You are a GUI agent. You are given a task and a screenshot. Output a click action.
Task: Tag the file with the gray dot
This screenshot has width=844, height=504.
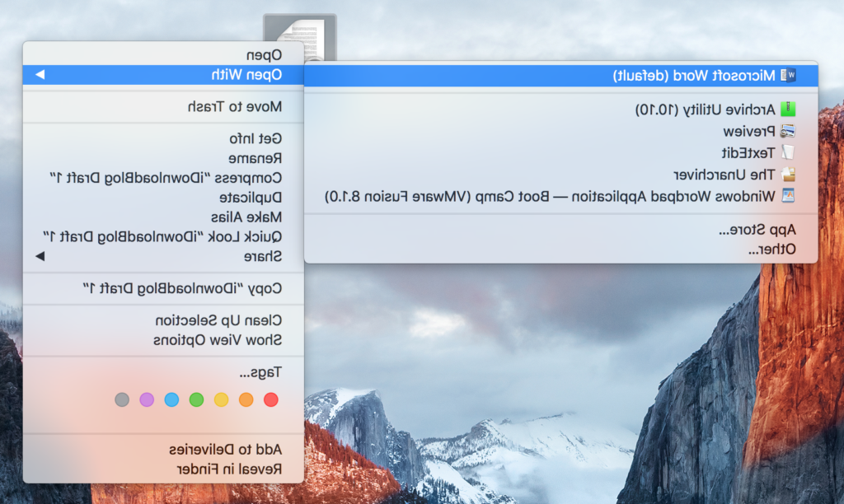122,400
